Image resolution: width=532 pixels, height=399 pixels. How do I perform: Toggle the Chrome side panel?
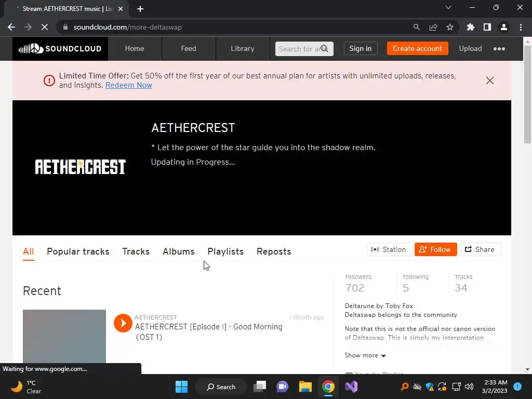pos(487,27)
